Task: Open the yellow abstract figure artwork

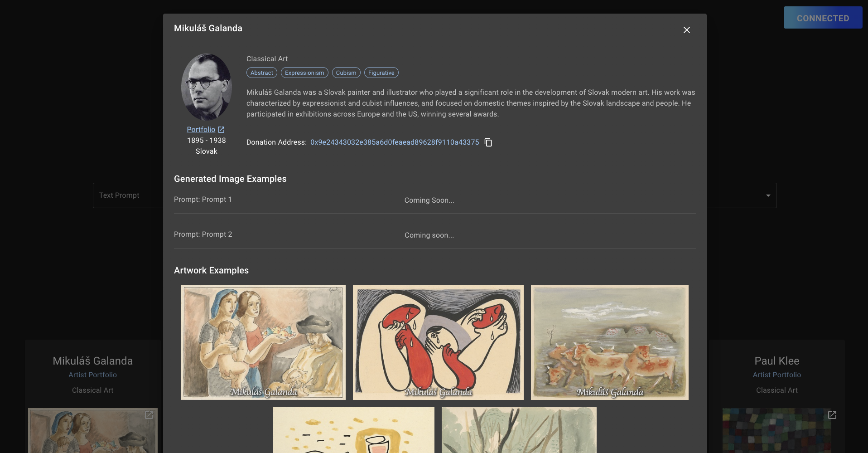Action: 354,430
